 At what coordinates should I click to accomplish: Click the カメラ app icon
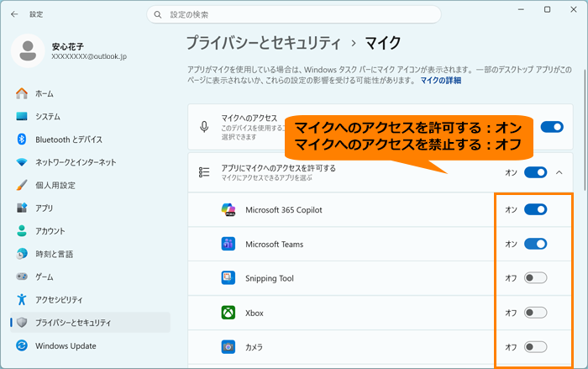point(228,347)
